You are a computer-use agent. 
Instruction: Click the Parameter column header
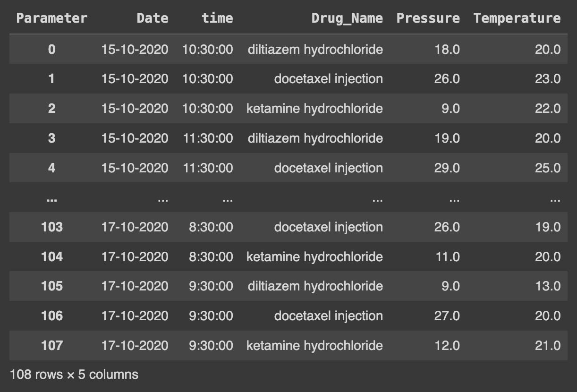pyautogui.click(x=52, y=18)
